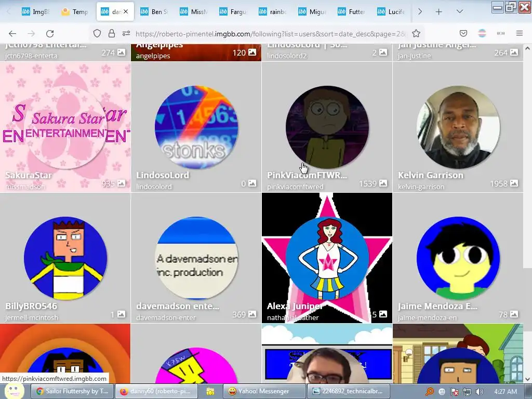
Task: Click the striped extension icon in toolbar
Action: (x=482, y=33)
